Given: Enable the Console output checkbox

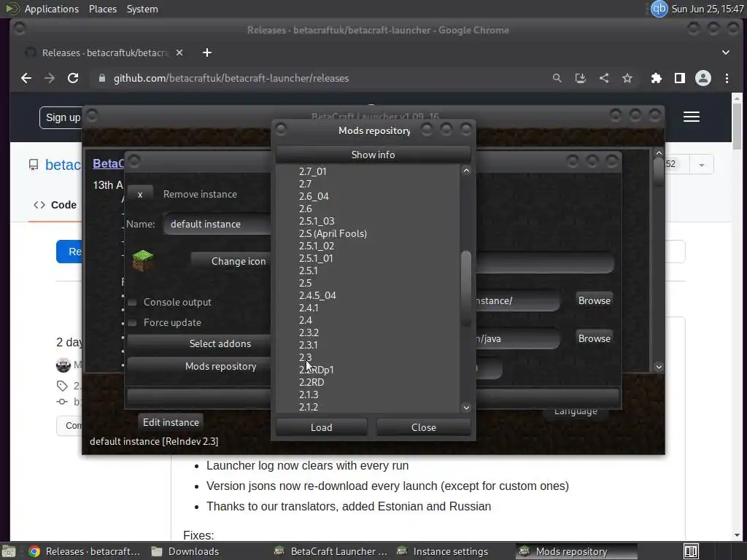Looking at the screenshot, I should (x=133, y=303).
